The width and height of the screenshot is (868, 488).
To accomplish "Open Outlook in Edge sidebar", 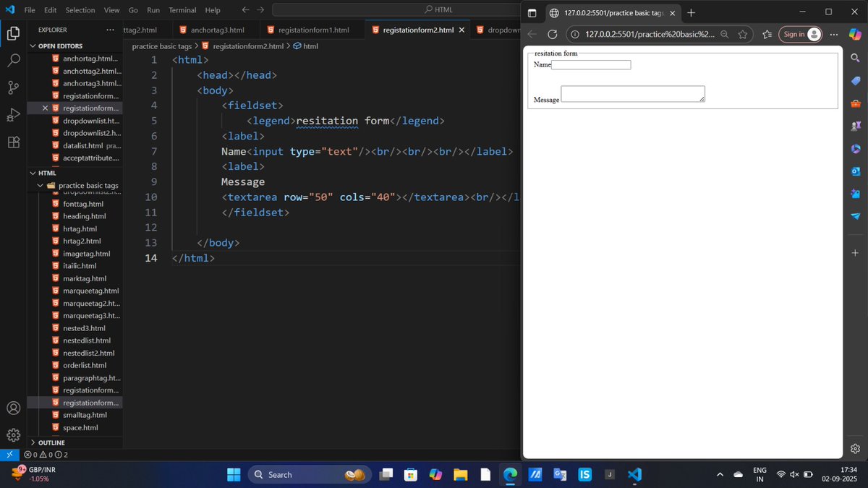I will pos(855,171).
